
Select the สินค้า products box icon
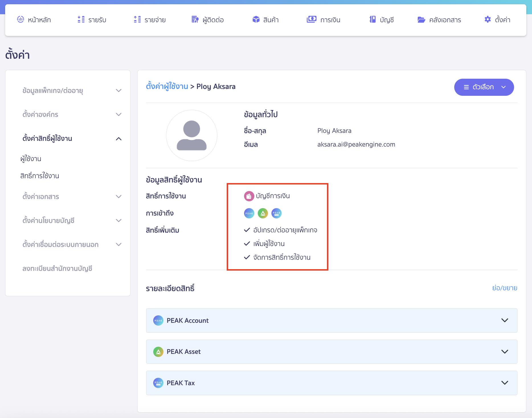pyautogui.click(x=255, y=19)
